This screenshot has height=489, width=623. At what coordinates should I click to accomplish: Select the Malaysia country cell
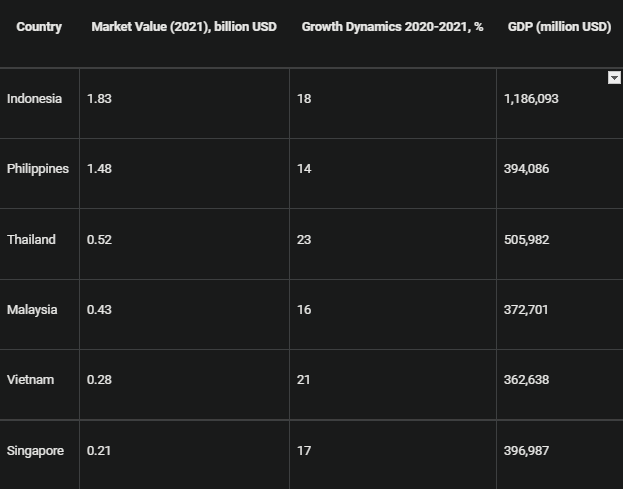tap(32, 310)
